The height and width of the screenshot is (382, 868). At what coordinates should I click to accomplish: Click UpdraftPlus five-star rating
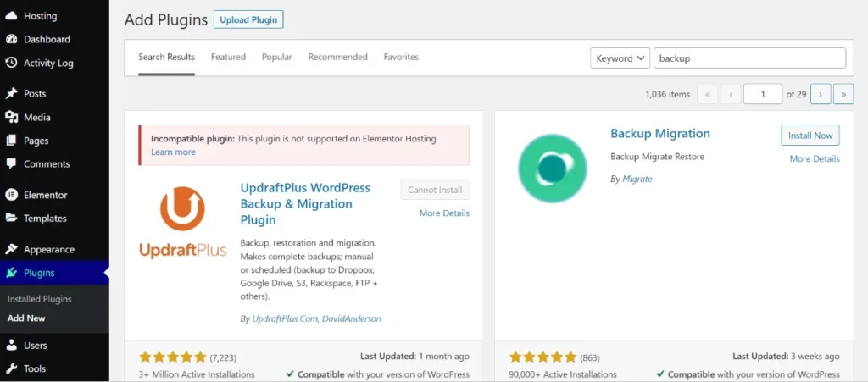tap(172, 357)
